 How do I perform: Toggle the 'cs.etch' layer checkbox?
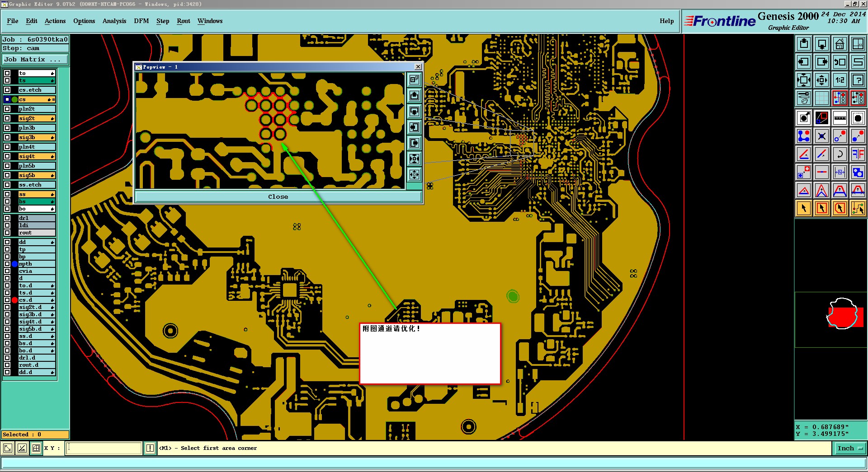pyautogui.click(x=7, y=90)
